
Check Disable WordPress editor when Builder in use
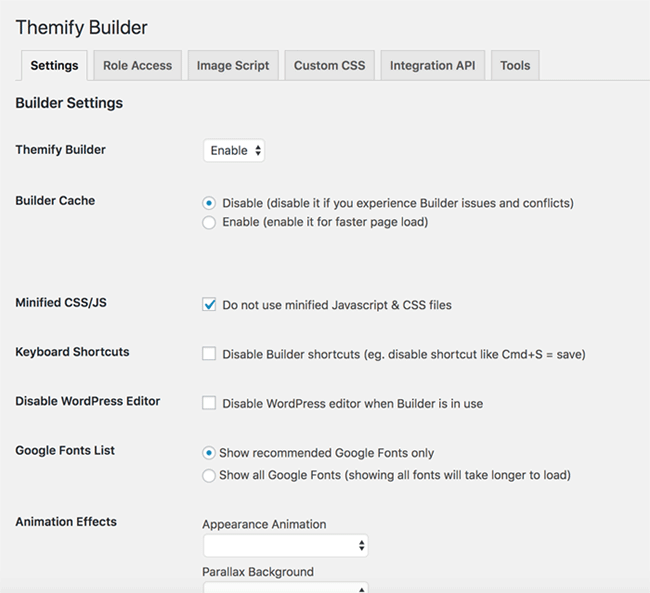click(209, 403)
